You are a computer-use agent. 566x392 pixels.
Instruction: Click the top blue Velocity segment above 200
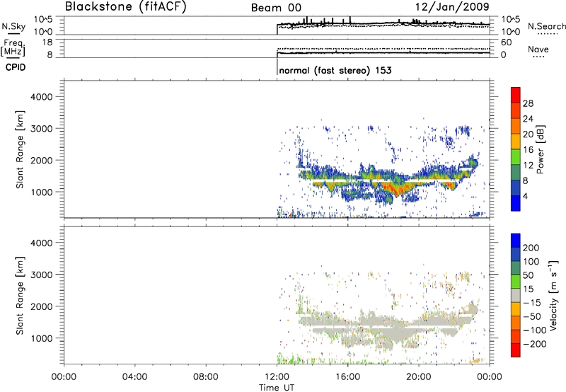pos(516,241)
